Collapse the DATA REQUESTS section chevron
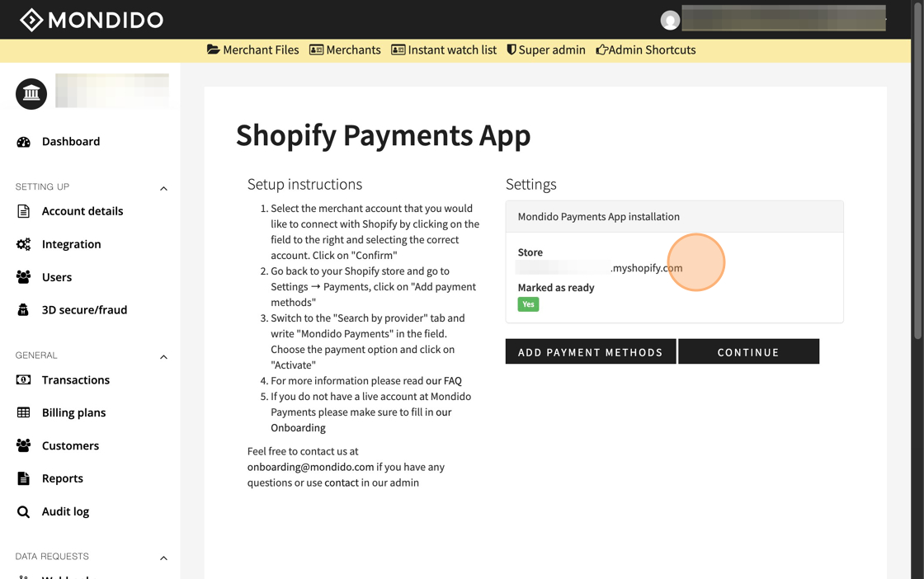 pos(164,558)
